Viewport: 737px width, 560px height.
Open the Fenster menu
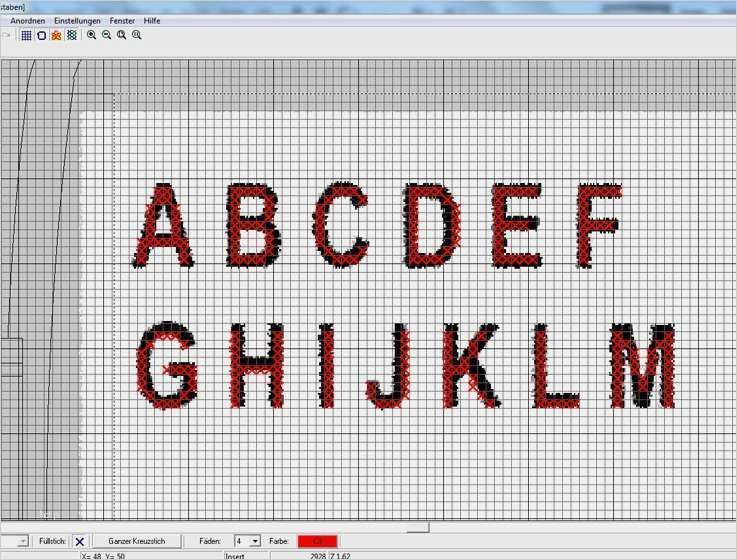point(122,21)
